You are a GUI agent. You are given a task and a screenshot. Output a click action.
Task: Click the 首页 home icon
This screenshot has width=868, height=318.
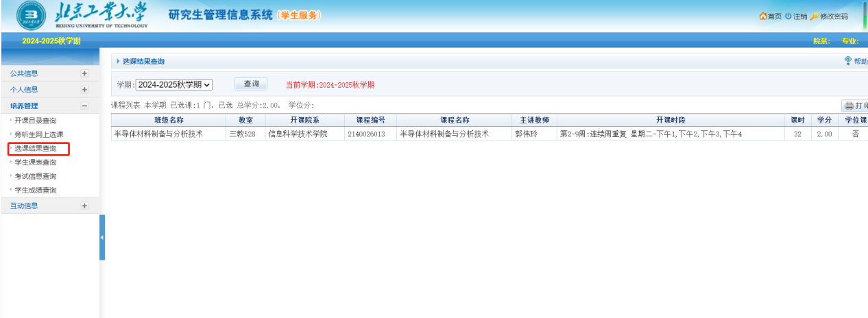click(x=762, y=16)
